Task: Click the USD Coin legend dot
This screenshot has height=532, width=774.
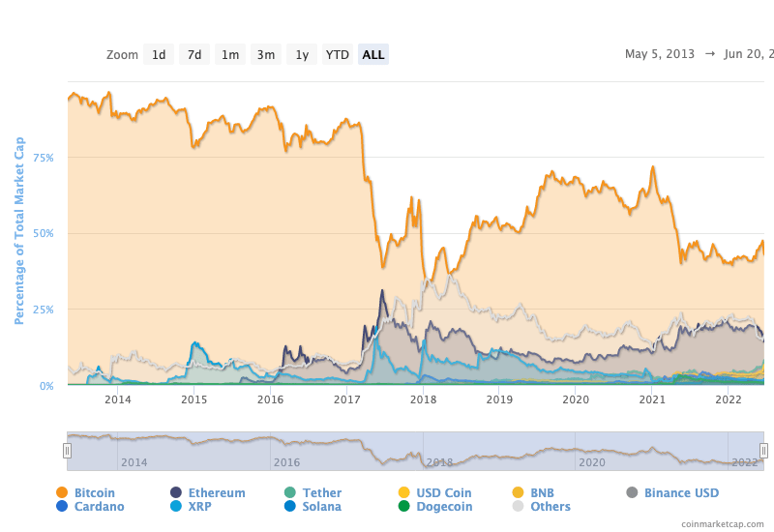Action: [x=404, y=493]
